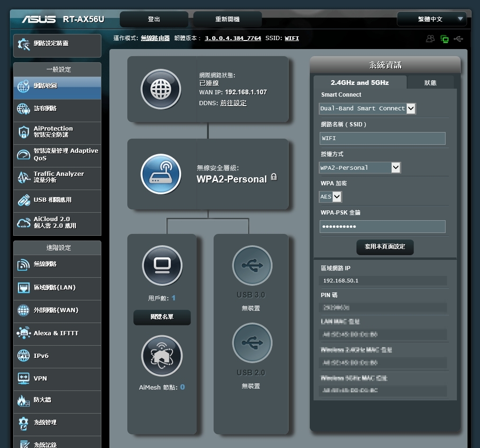Viewport: 480px width, 448px height.
Task: Open the clients computer monitor icon
Action: (x=162, y=265)
